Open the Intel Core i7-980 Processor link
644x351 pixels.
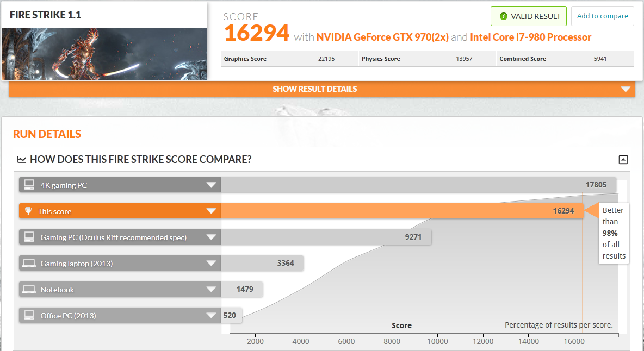coord(531,37)
